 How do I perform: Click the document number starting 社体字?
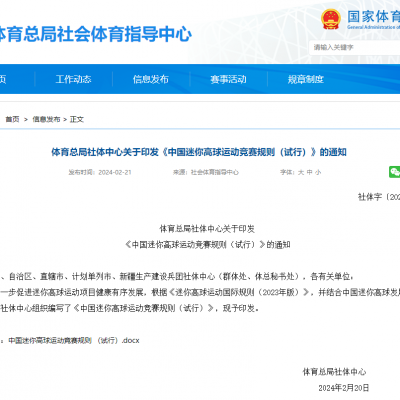[379, 197]
